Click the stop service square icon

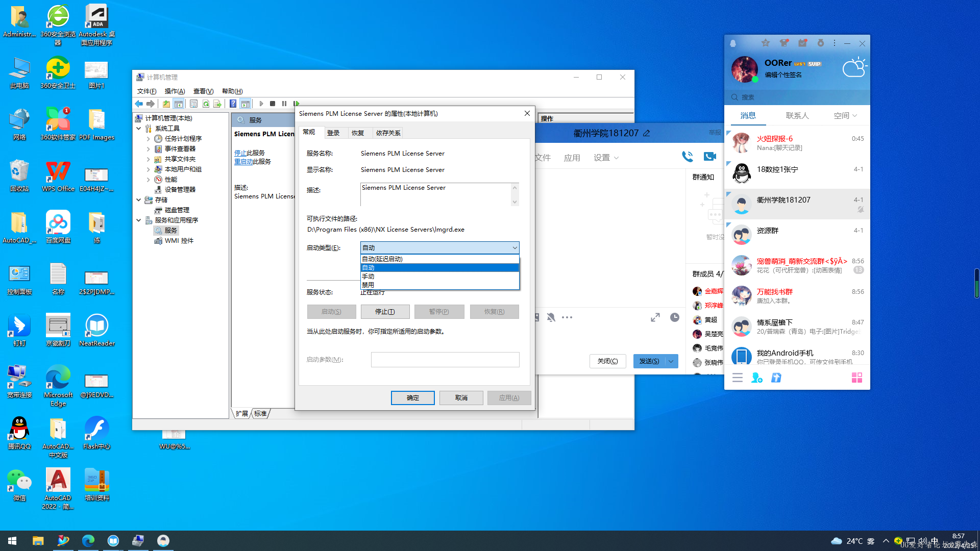[x=273, y=104]
